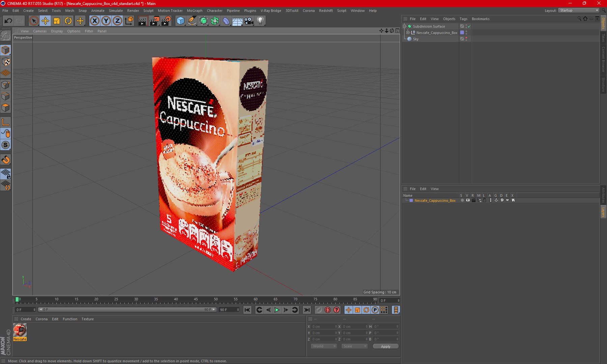
Task: Click the Floor/Environment grid icon
Action: 237,21
